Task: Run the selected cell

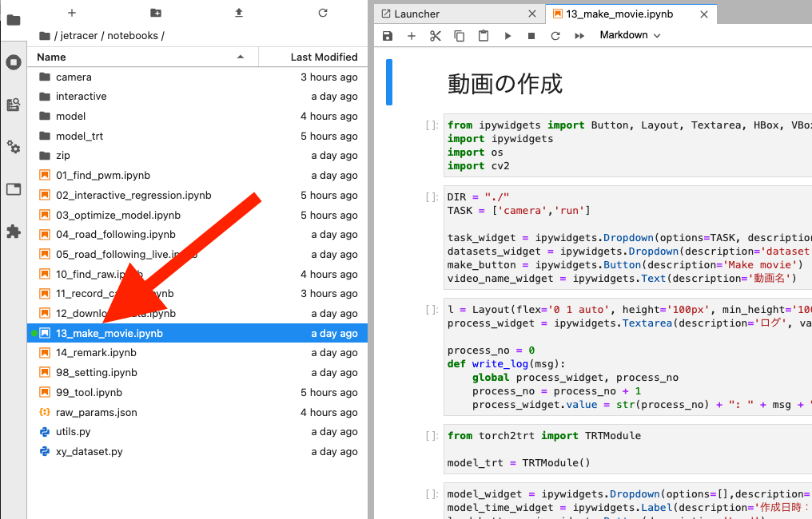Action: click(507, 36)
